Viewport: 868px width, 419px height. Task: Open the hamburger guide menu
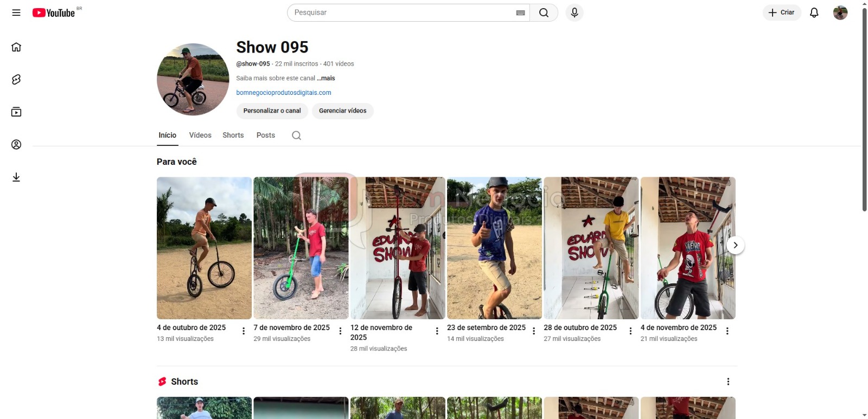click(x=16, y=12)
